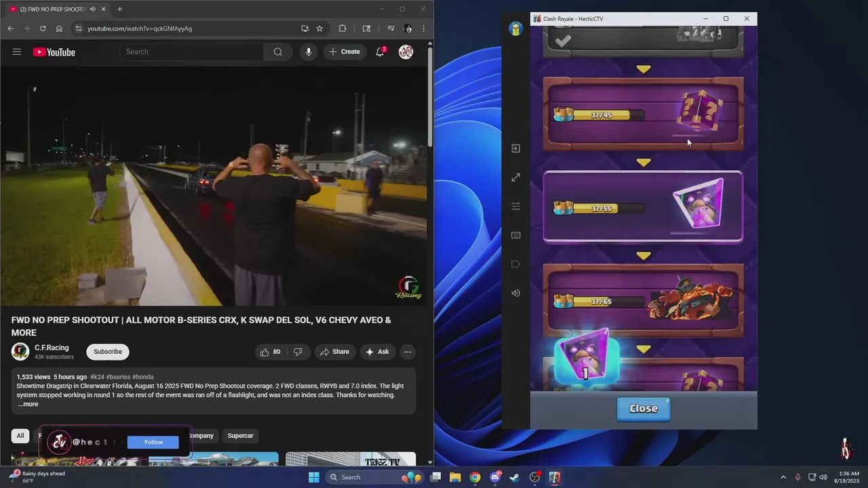Click the #honda hashtag in description
The width and height of the screenshot is (868, 488).
click(x=143, y=377)
